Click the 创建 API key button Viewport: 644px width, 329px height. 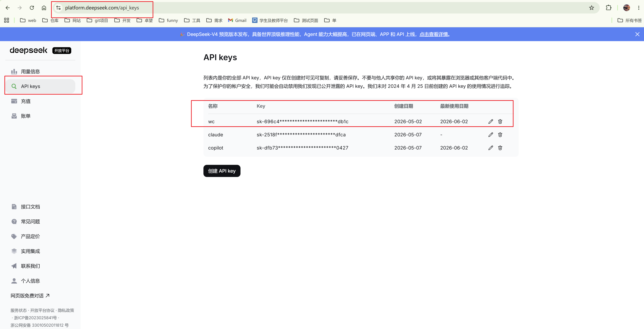(x=222, y=171)
